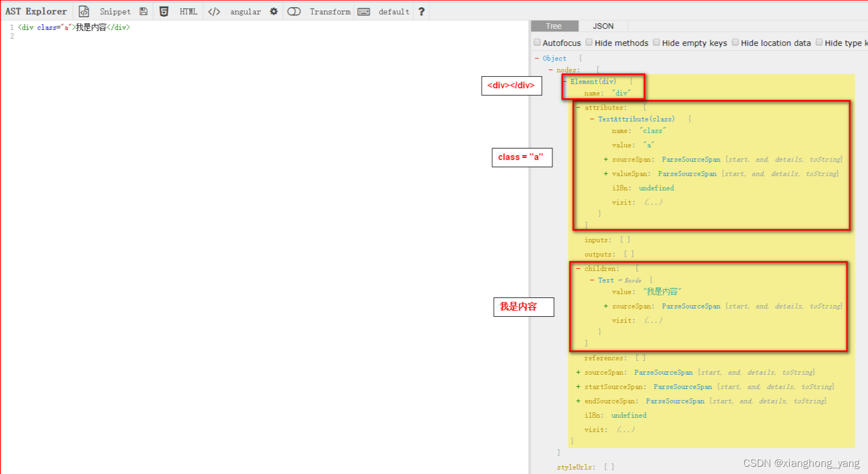Collapse the children array
Viewport: 868px width, 474px height.
point(578,269)
